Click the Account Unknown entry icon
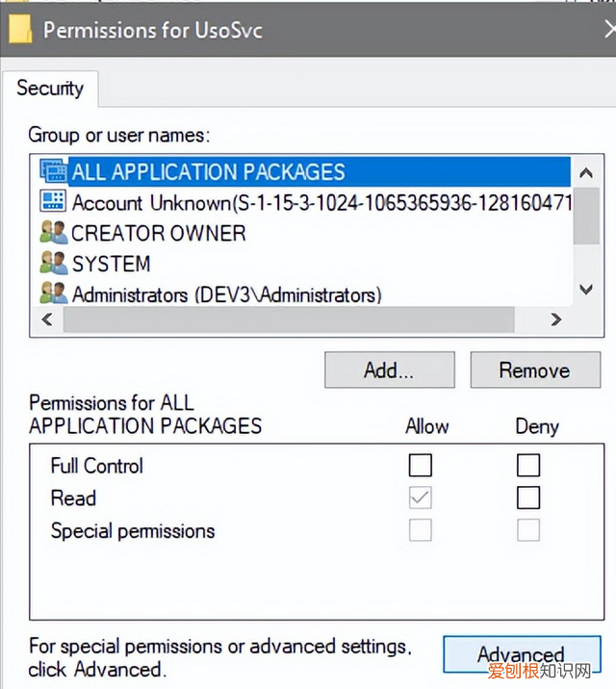The width and height of the screenshot is (616, 689). click(x=52, y=202)
